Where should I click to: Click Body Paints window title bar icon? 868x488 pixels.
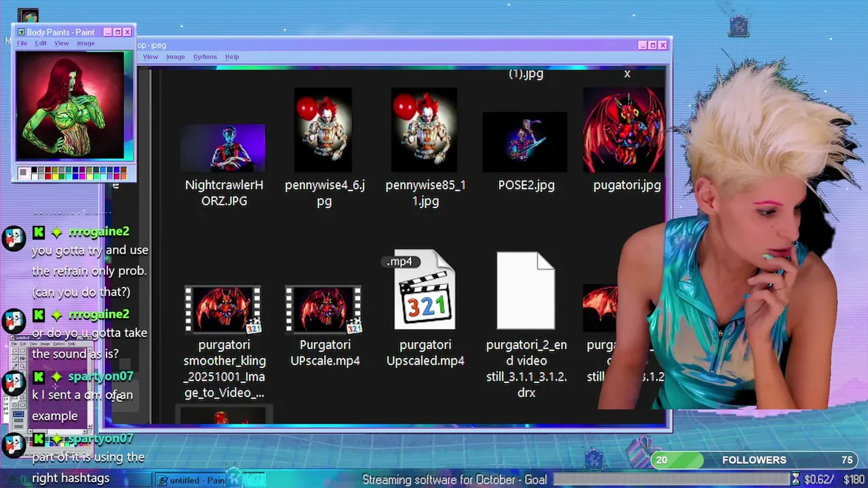(x=21, y=32)
